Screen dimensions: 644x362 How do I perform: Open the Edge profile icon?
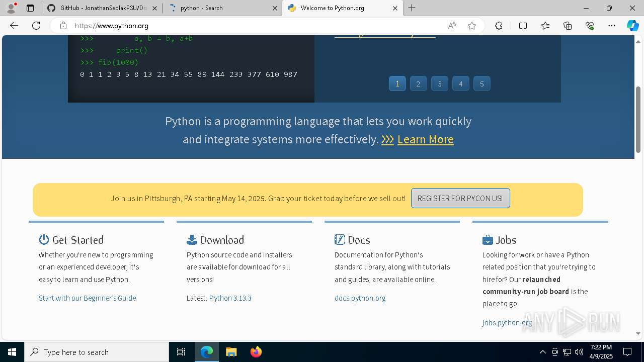(11, 8)
